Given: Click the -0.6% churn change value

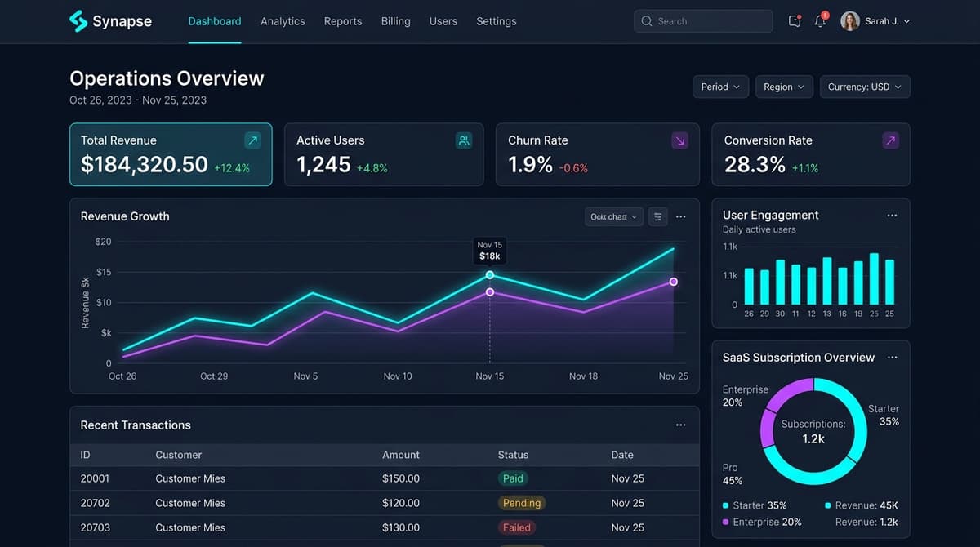Looking at the screenshot, I should click(573, 168).
